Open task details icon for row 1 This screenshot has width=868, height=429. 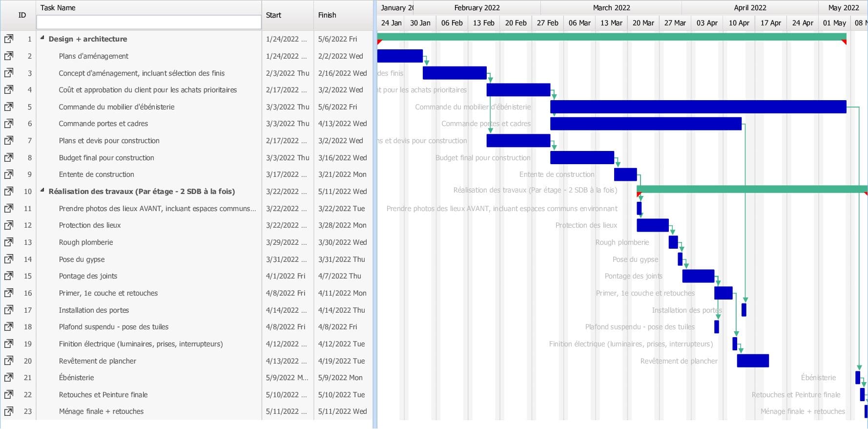click(x=9, y=39)
